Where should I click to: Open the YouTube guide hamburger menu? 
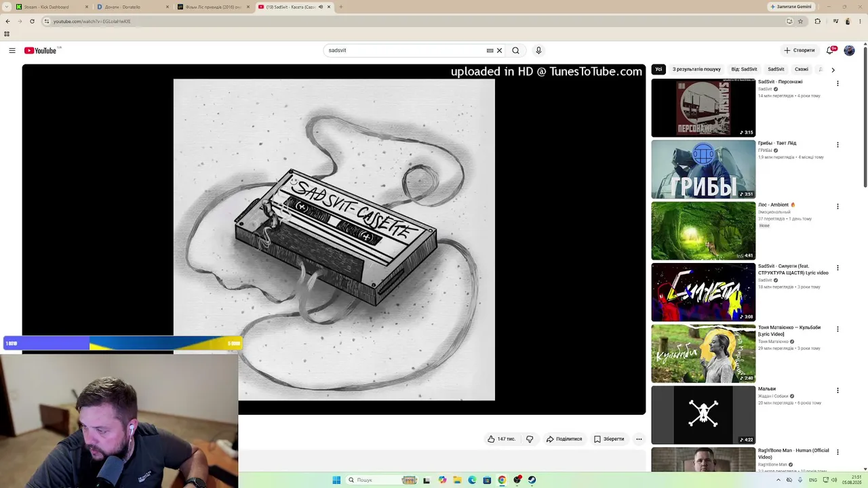[12, 50]
